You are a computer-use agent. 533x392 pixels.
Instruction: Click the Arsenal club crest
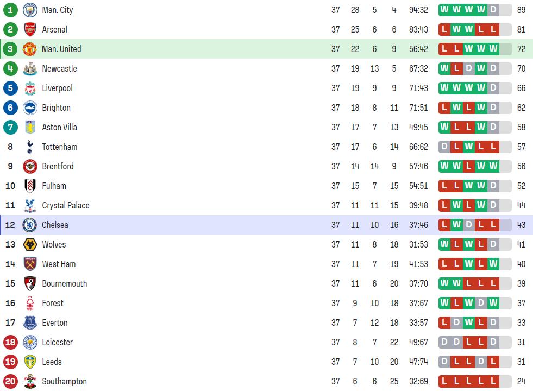[30, 29]
